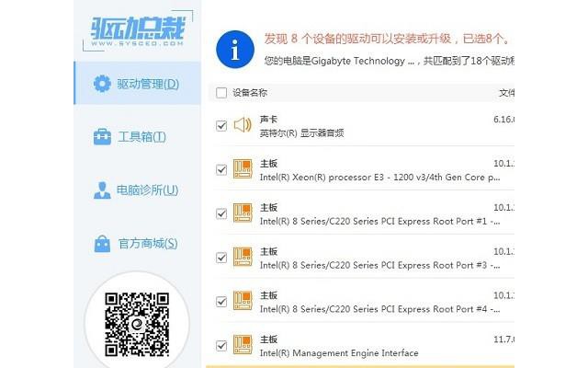The width and height of the screenshot is (588, 368).
Task: Click the QR code image
Action: tap(137, 325)
